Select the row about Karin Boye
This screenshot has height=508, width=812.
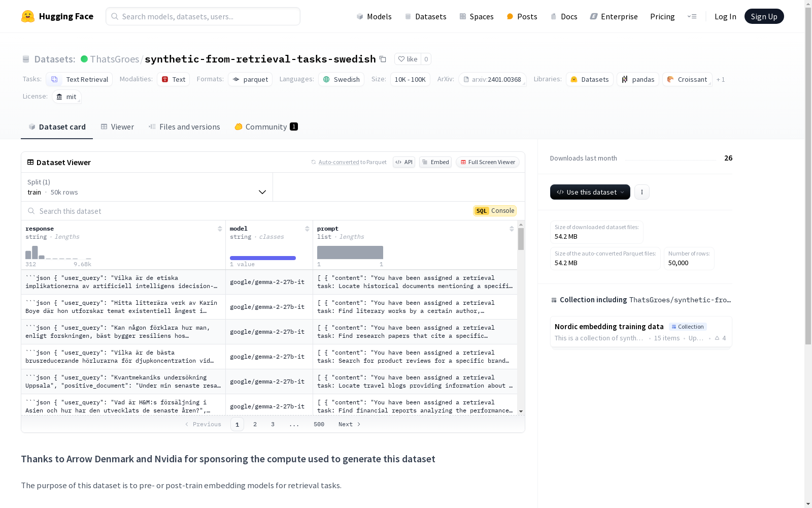(x=269, y=307)
